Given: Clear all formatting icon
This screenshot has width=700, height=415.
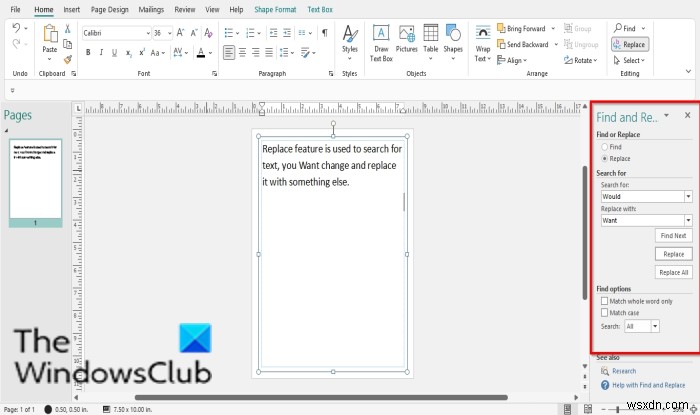Looking at the screenshot, I should click(x=208, y=33).
